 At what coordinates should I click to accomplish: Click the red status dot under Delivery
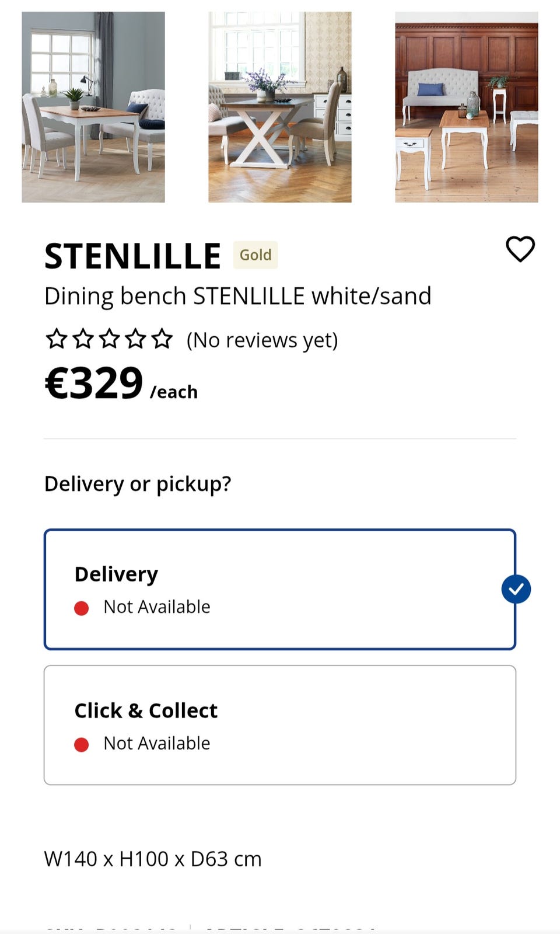[82, 608]
